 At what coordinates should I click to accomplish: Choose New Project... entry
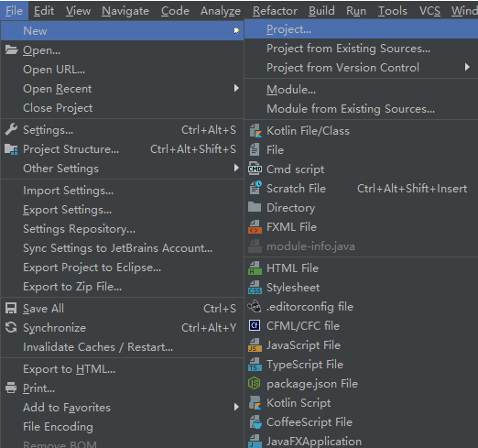(x=362, y=29)
